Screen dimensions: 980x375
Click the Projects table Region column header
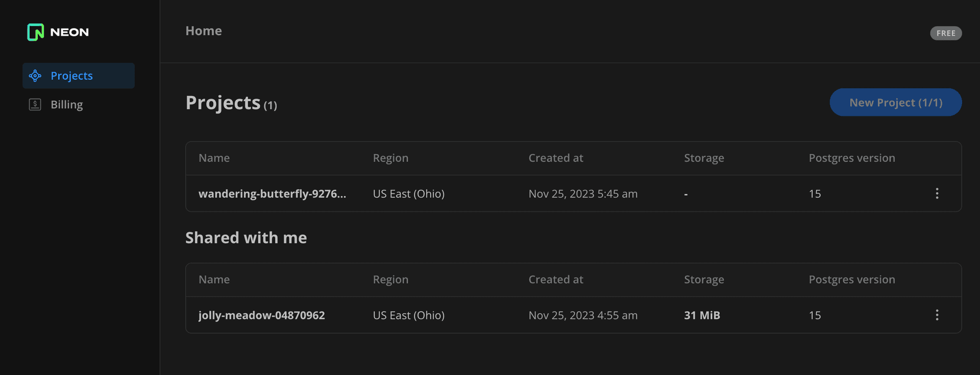[390, 158]
